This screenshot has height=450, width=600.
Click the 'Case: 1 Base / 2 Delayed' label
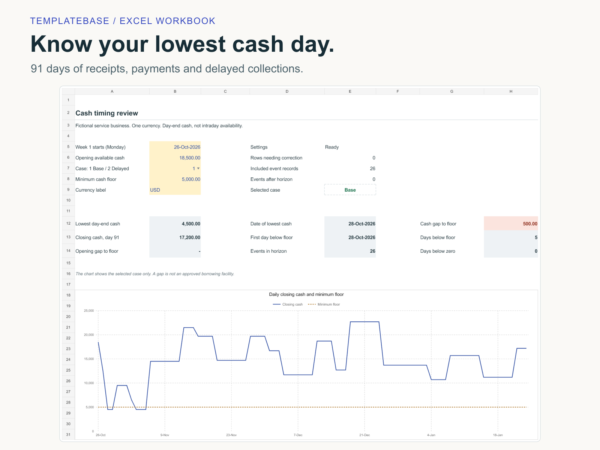tap(102, 169)
